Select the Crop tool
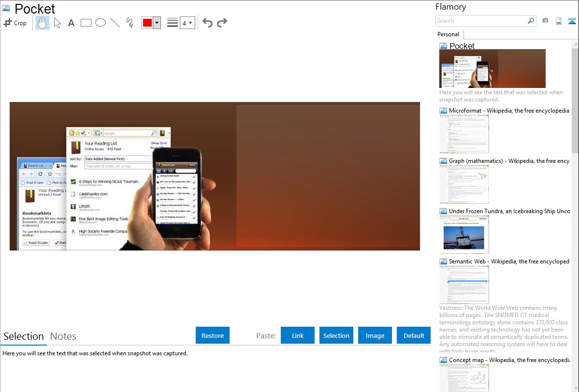The width and height of the screenshot is (579, 392). coord(15,23)
